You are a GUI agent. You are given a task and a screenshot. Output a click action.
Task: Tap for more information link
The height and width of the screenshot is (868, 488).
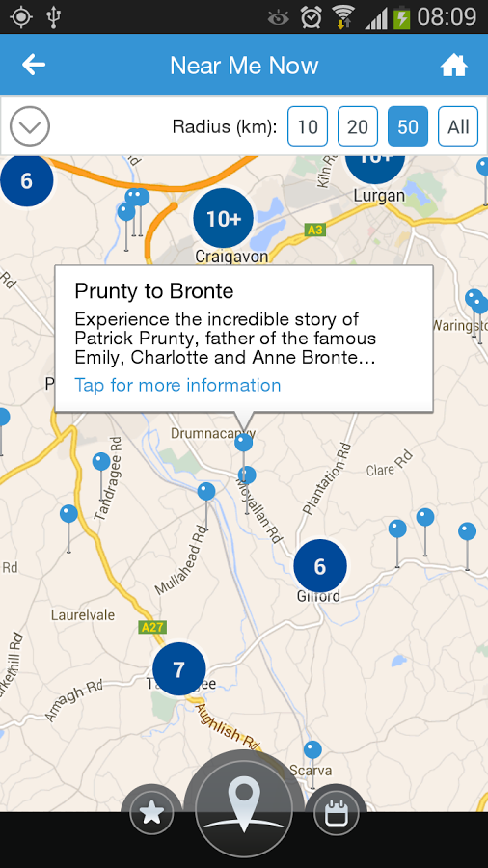point(177,385)
